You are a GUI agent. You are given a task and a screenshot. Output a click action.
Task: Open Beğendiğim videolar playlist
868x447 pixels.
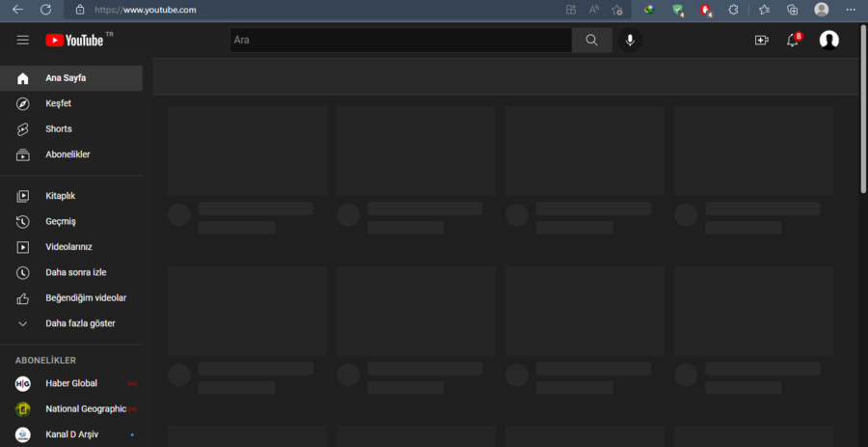point(70,298)
